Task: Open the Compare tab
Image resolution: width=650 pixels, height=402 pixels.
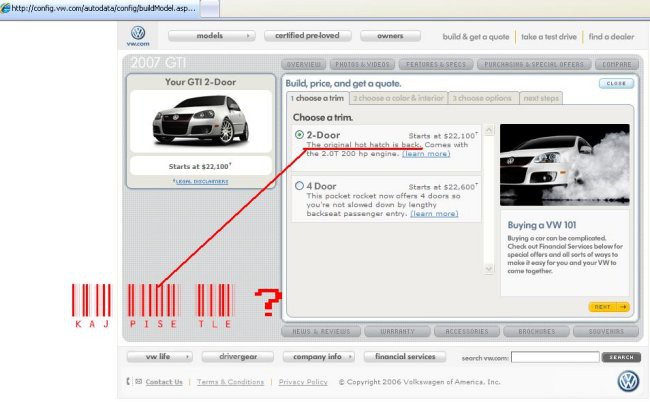Action: coord(617,64)
